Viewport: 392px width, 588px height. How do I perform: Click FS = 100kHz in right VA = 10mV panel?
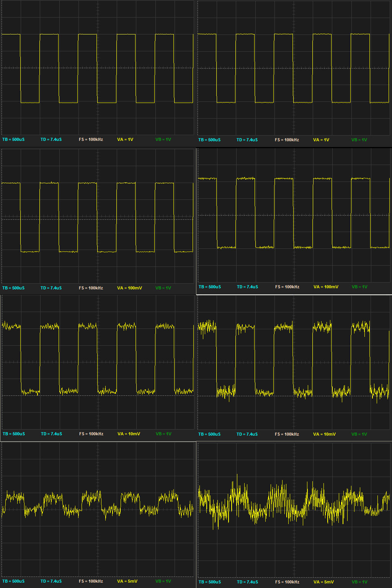287,434
